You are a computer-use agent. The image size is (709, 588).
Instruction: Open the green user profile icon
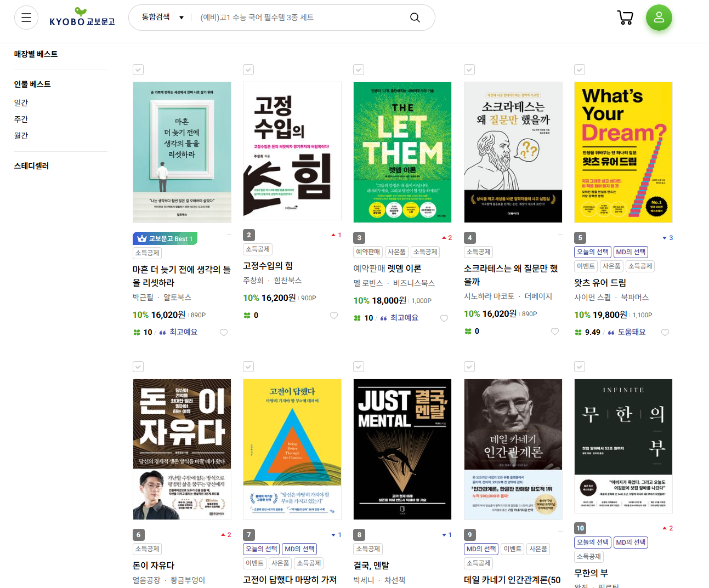(659, 18)
